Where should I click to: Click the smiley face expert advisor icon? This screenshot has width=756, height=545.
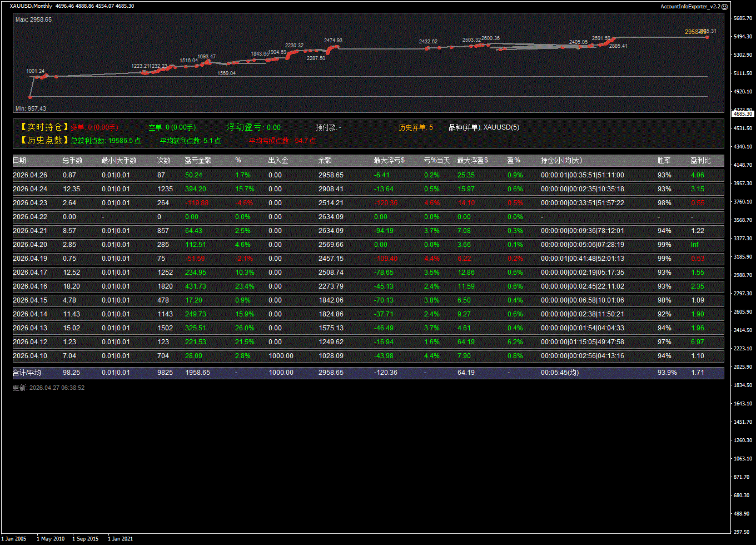click(x=724, y=6)
